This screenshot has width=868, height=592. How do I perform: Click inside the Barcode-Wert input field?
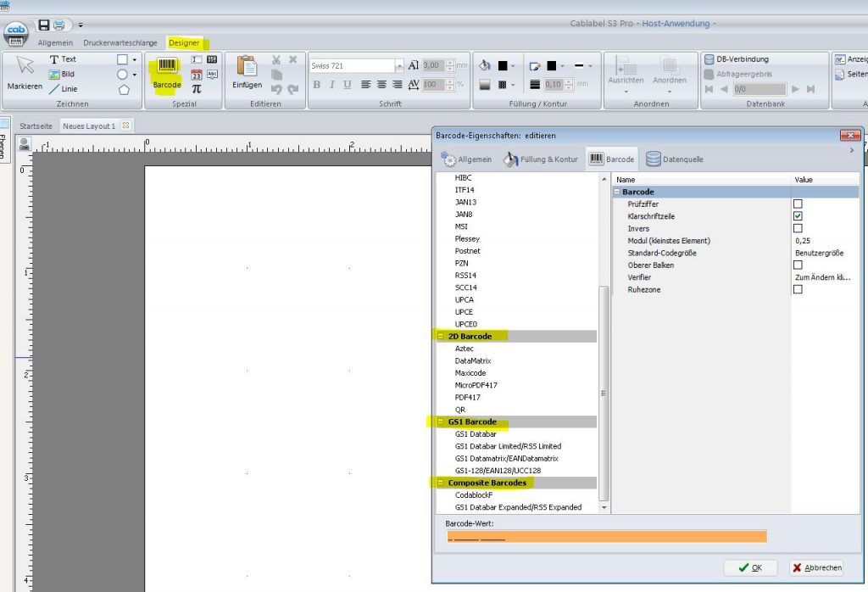[606, 536]
